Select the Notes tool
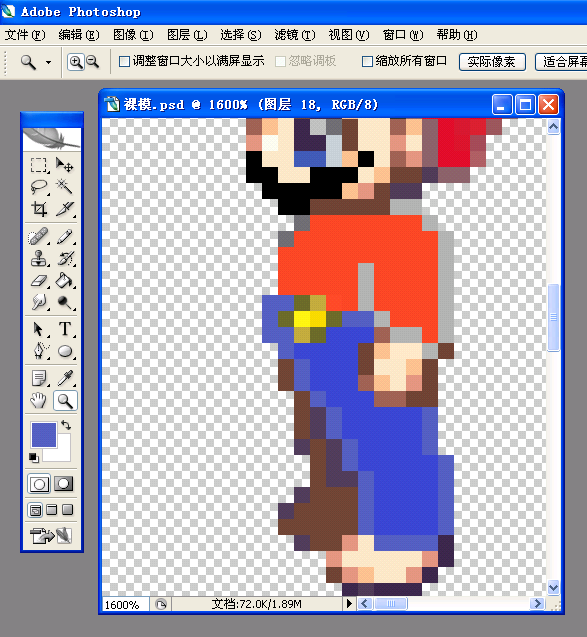The width and height of the screenshot is (587, 637). (39, 378)
